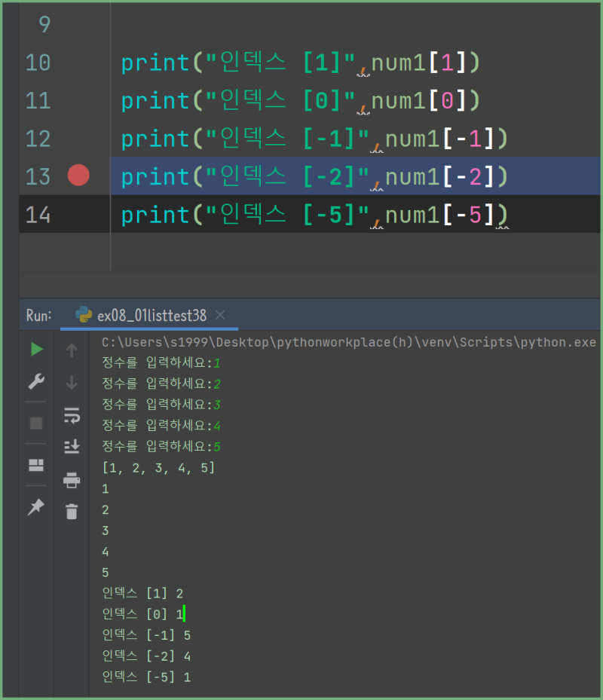Viewport: 603px width, 700px height.
Task: Print the console output
Action: [x=71, y=480]
